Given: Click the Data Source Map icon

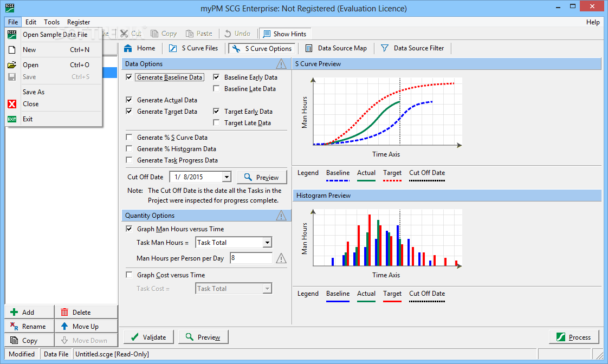Looking at the screenshot, I should point(309,48).
